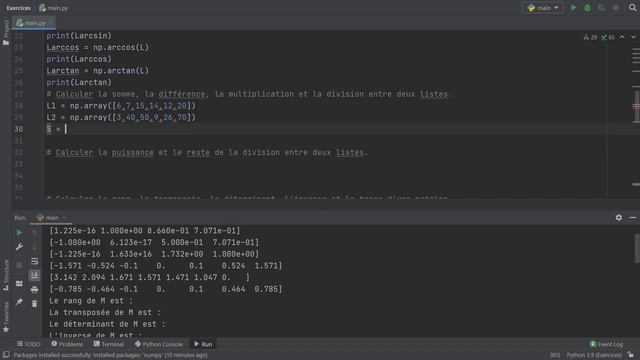Click the L2 = np.array line of code
Screen dimensions: 640x360
point(121,118)
